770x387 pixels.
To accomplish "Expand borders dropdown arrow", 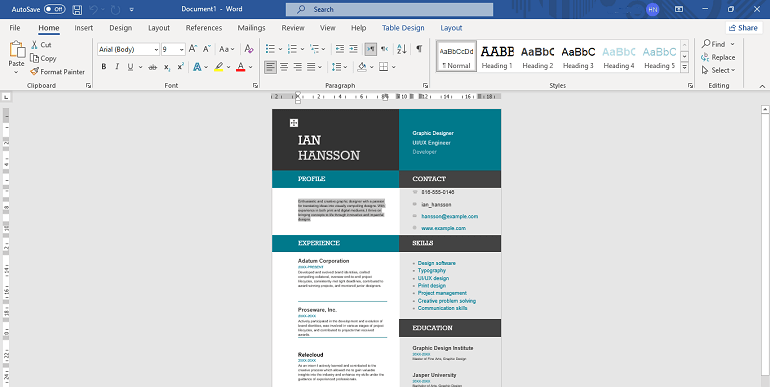I will pyautogui.click(x=394, y=67).
